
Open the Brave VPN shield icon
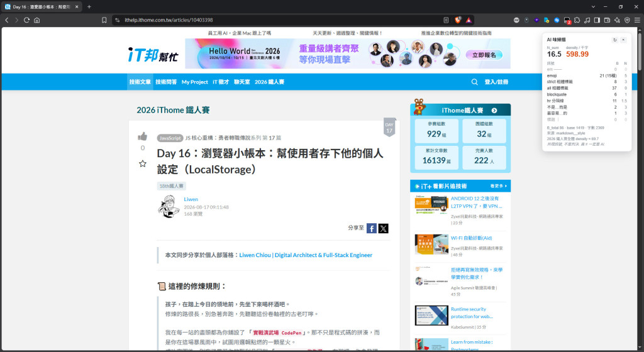[x=627, y=19]
